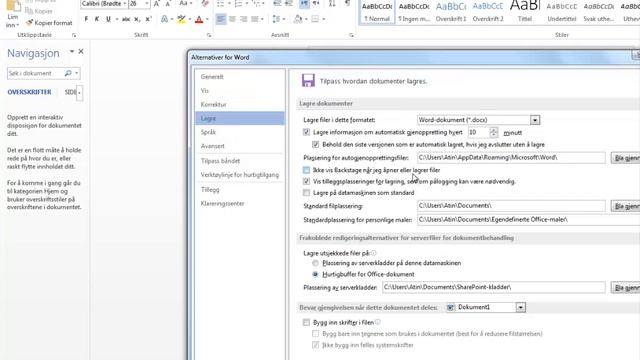Apply subscript formatting

(137, 19)
